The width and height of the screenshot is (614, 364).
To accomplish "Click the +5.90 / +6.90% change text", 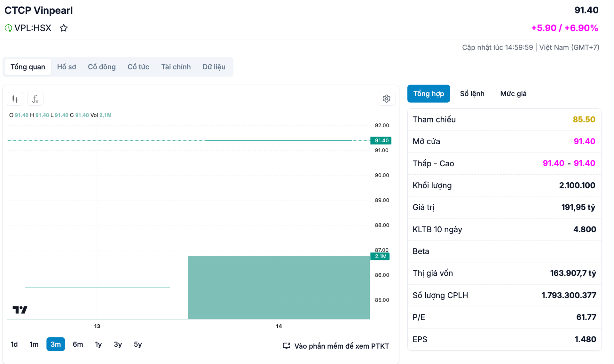I will pyautogui.click(x=564, y=28).
